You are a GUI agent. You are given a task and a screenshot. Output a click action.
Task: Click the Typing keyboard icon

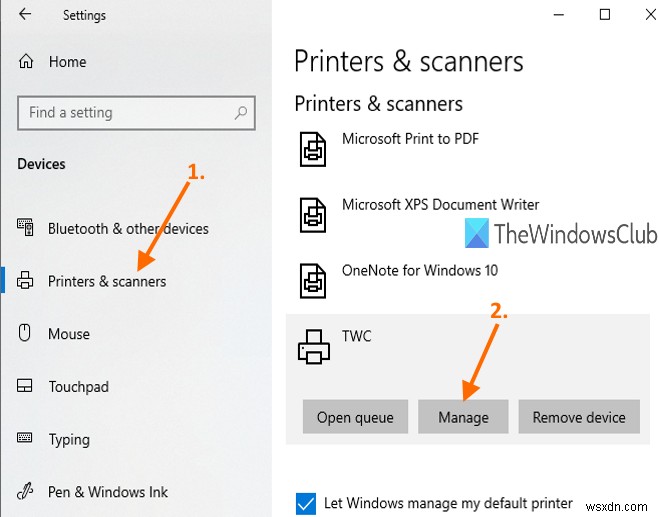(24, 438)
